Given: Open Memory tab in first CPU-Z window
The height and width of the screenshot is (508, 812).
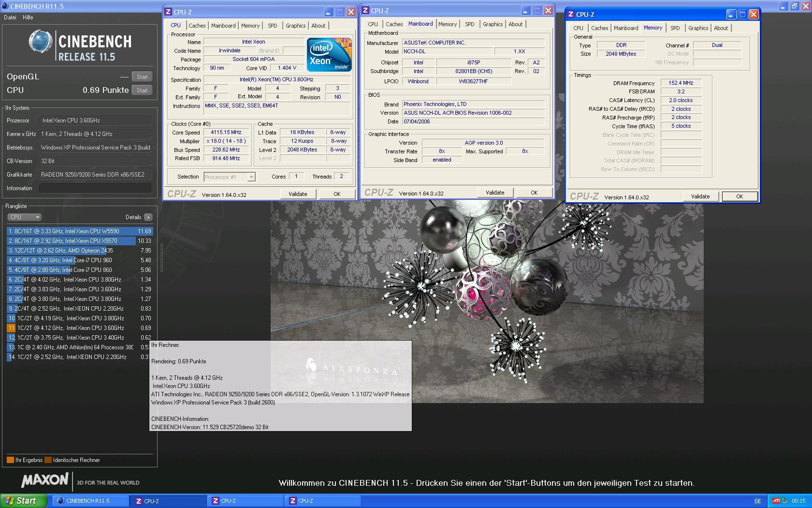Looking at the screenshot, I should point(250,26).
